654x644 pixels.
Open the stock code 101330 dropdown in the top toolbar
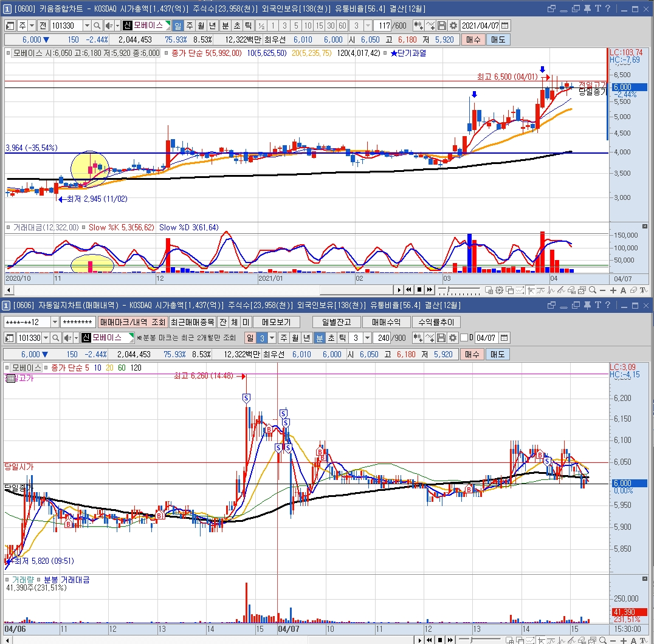click(x=87, y=26)
